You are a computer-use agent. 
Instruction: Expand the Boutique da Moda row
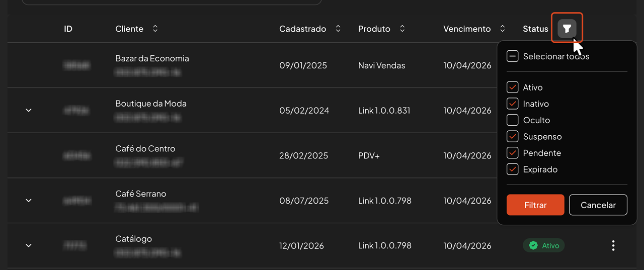(x=29, y=110)
